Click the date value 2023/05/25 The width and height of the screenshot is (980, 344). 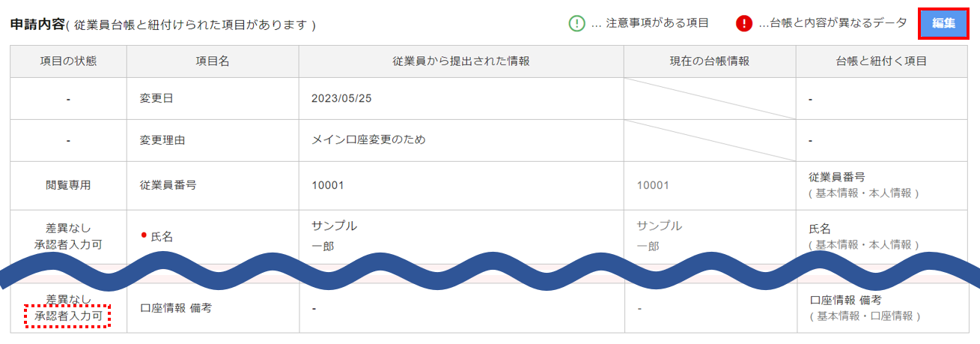pos(341,98)
